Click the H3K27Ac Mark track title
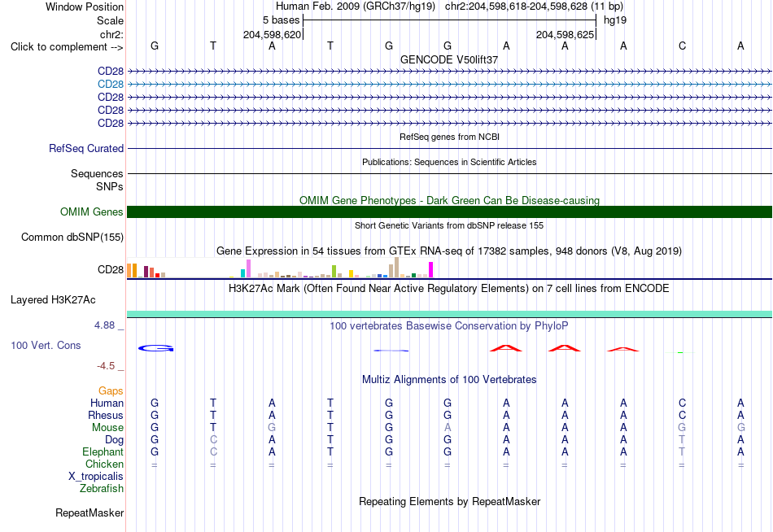This screenshot has width=773, height=532. [x=448, y=289]
